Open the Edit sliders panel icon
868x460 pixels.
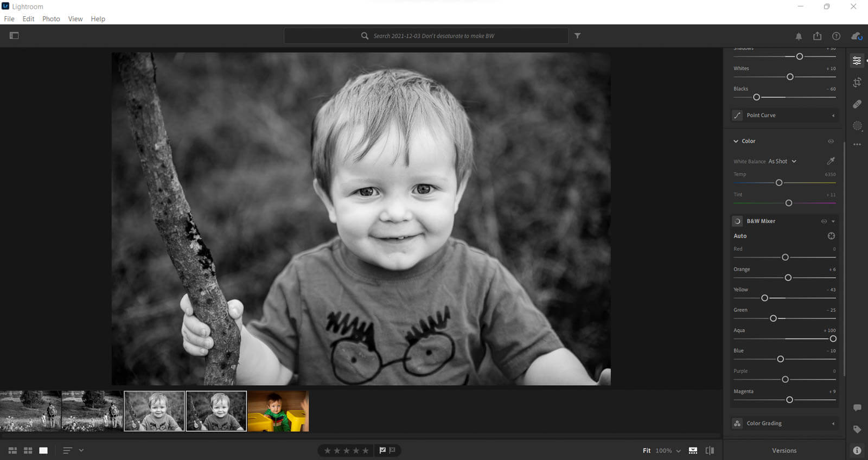point(857,61)
